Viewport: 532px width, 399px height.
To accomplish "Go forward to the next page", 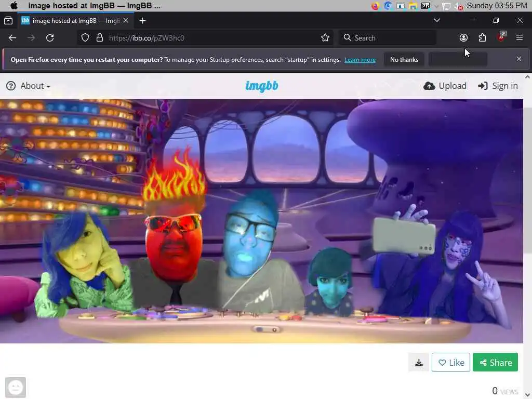I will tap(31, 38).
